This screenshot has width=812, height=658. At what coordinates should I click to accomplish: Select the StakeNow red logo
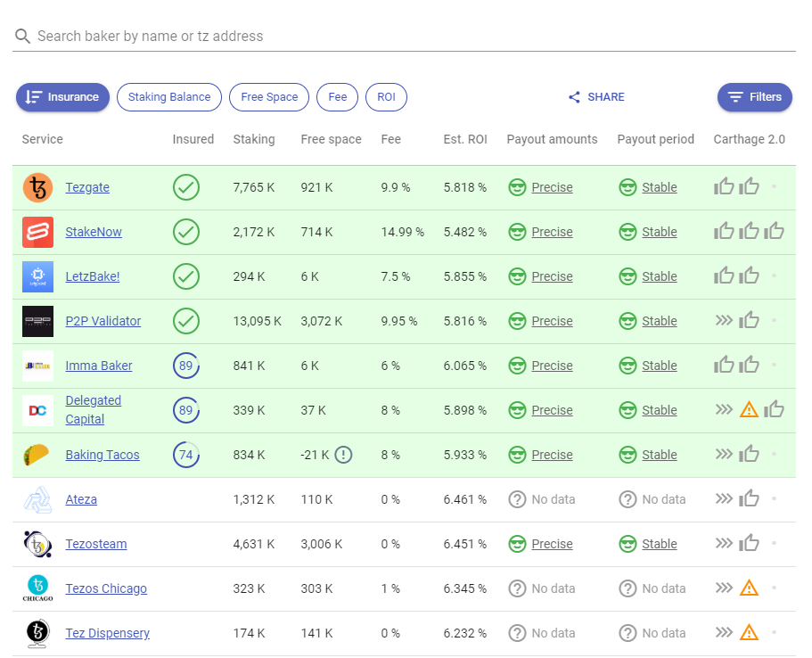pos(37,232)
